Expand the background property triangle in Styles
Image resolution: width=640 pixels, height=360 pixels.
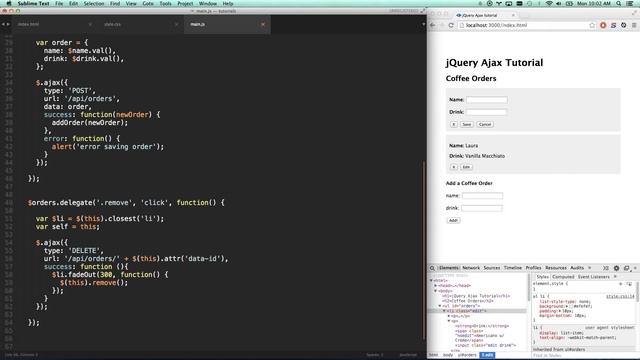tap(568, 306)
